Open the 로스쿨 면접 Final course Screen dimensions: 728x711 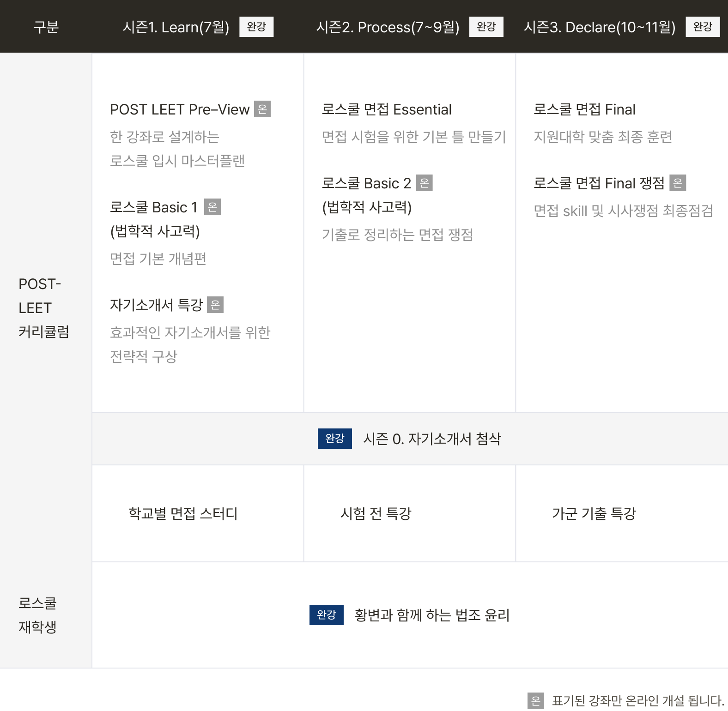584,110
